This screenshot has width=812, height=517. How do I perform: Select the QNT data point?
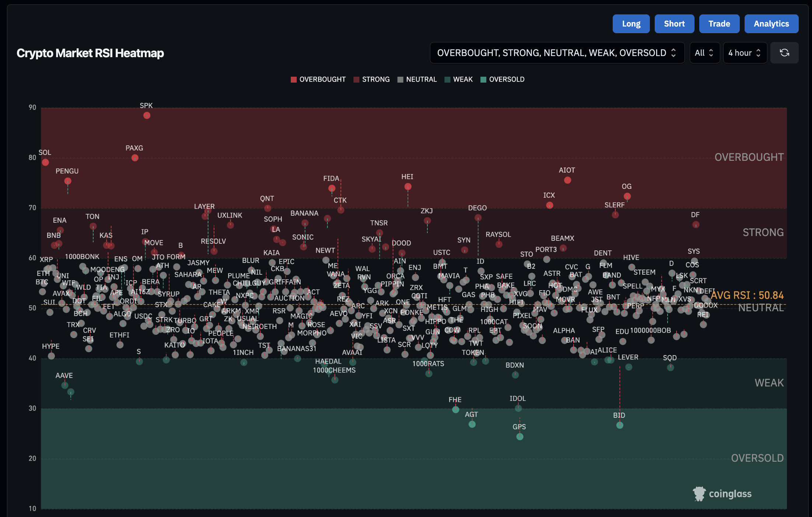pos(268,208)
